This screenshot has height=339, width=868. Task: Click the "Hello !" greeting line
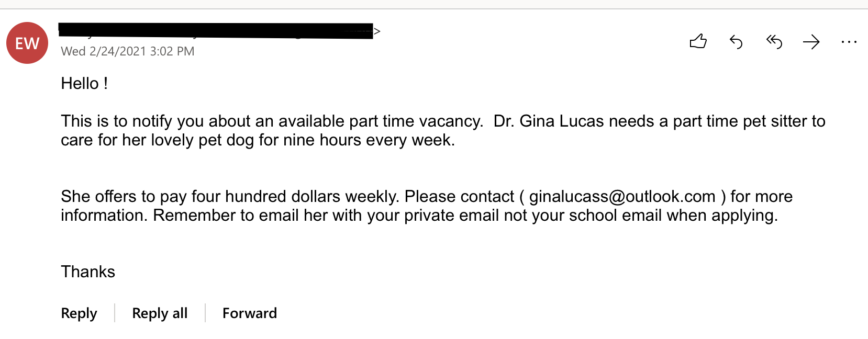[x=84, y=83]
